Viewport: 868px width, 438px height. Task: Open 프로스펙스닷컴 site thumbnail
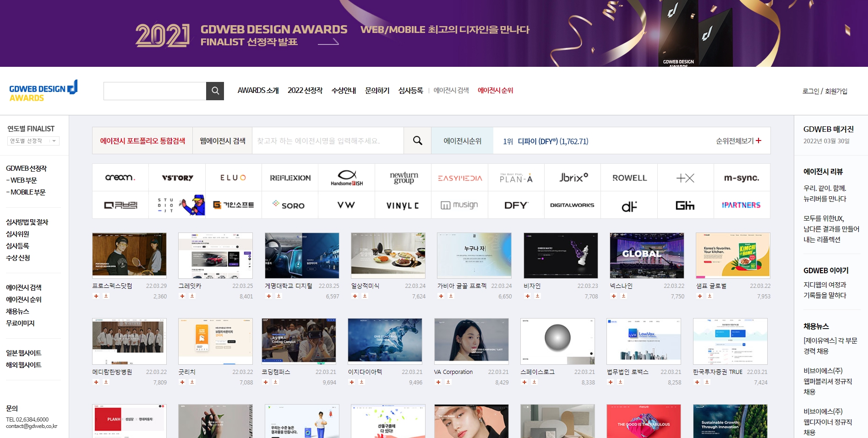click(129, 255)
